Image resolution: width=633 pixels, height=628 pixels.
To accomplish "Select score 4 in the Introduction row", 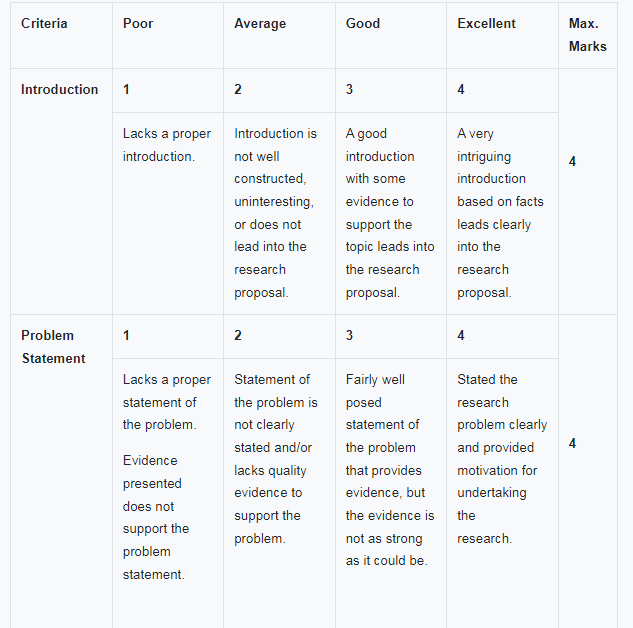I will pyautogui.click(x=461, y=89).
